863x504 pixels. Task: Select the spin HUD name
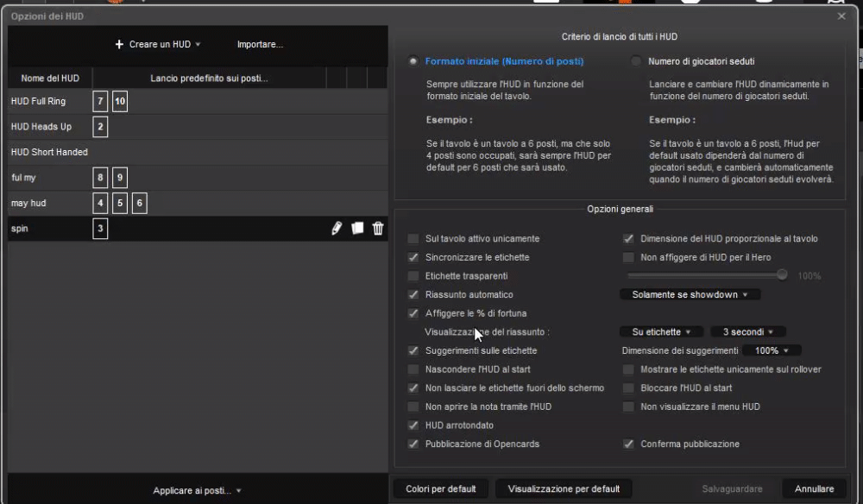(x=19, y=229)
